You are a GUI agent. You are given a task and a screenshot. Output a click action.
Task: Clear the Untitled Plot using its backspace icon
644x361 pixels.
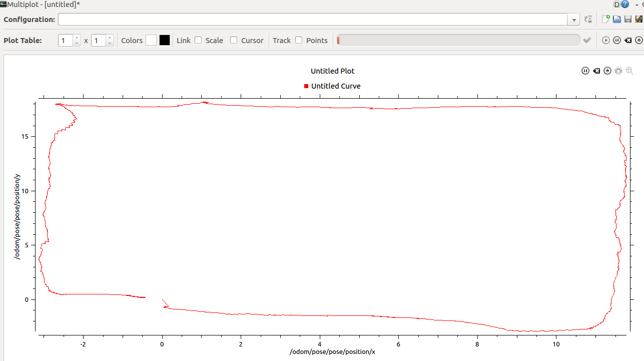pyautogui.click(x=596, y=71)
